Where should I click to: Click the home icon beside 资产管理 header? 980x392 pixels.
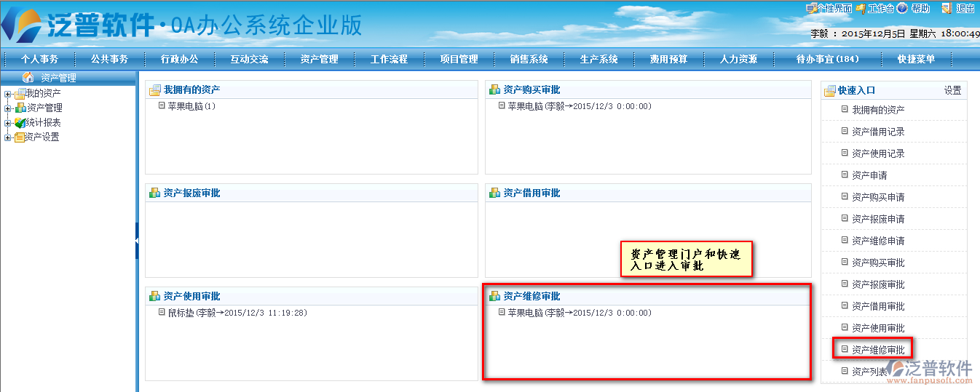[28, 77]
